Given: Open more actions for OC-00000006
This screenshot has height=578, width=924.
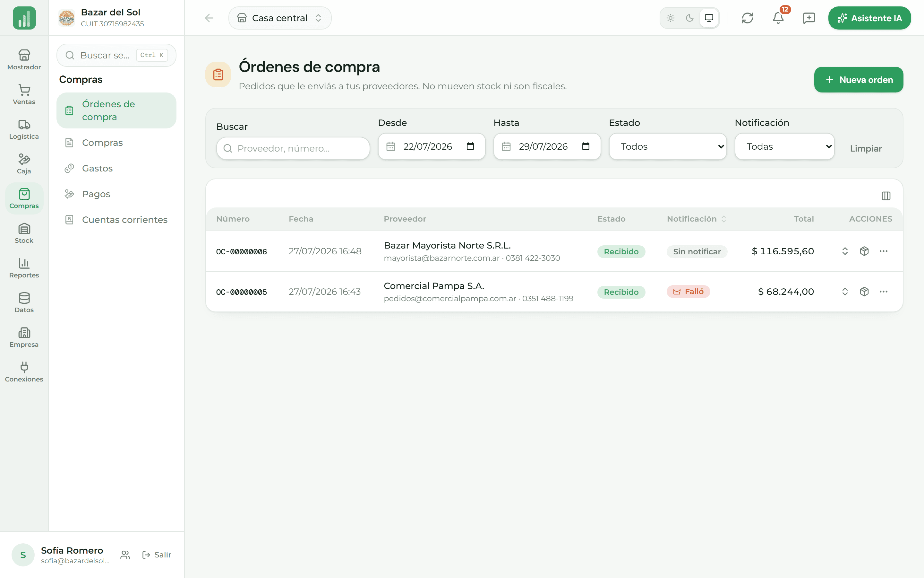Looking at the screenshot, I should 883,251.
